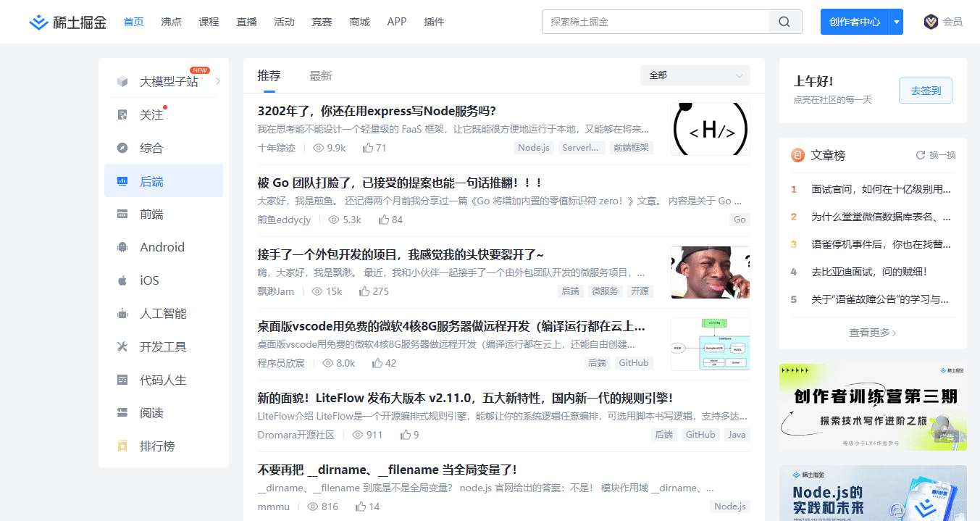Screen dimensions: 980x521
Task: Open 课程 in the top navigation
Action: click(209, 22)
